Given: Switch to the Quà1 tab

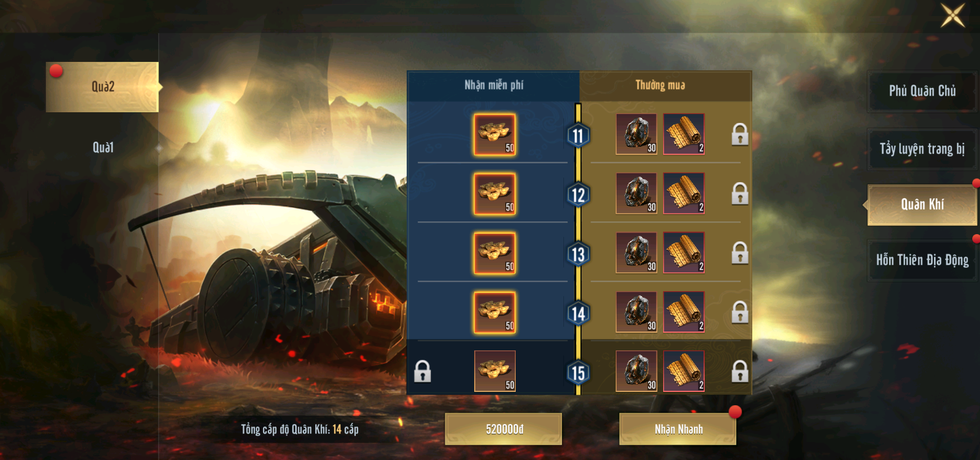Looking at the screenshot, I should 103,147.
